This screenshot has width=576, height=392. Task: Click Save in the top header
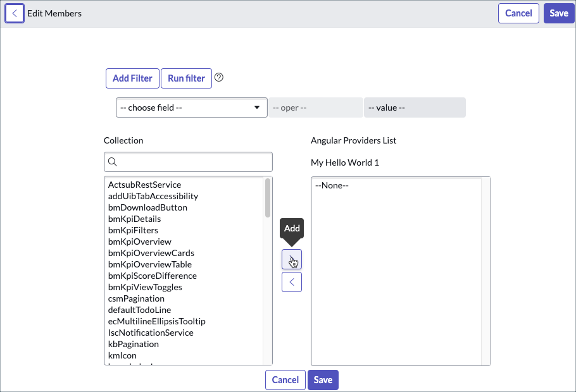coord(559,13)
